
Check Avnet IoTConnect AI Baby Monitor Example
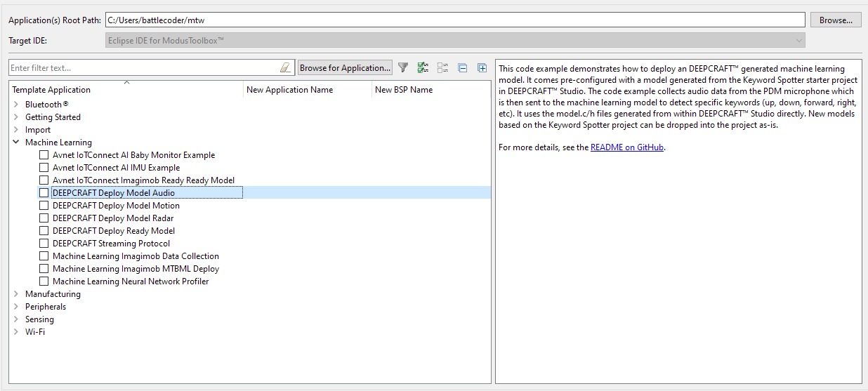pos(44,155)
